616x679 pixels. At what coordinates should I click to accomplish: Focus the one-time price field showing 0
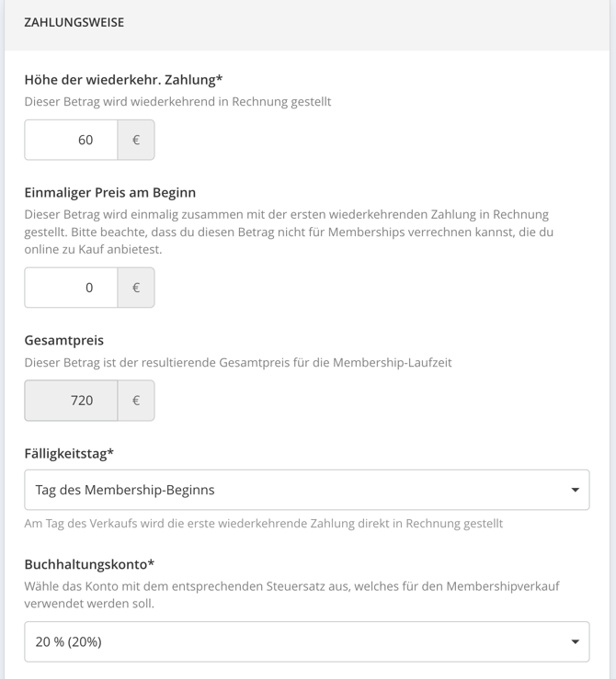pyautogui.click(x=71, y=288)
